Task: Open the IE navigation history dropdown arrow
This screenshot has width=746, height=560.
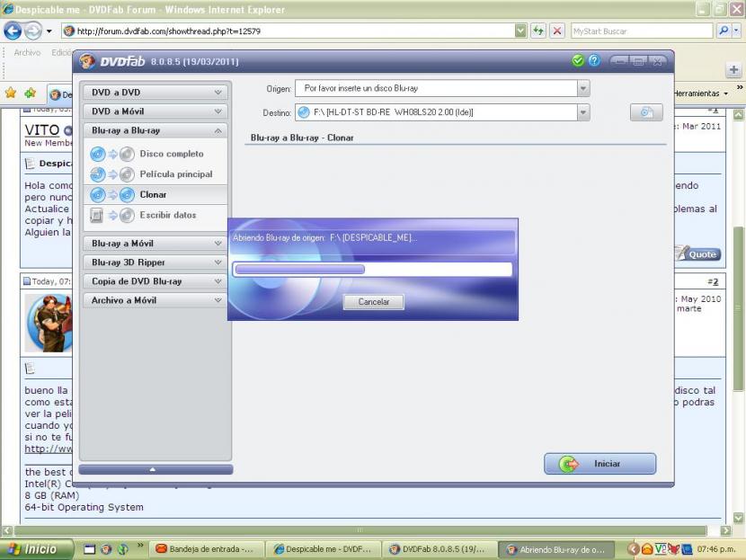Action: click(x=49, y=31)
